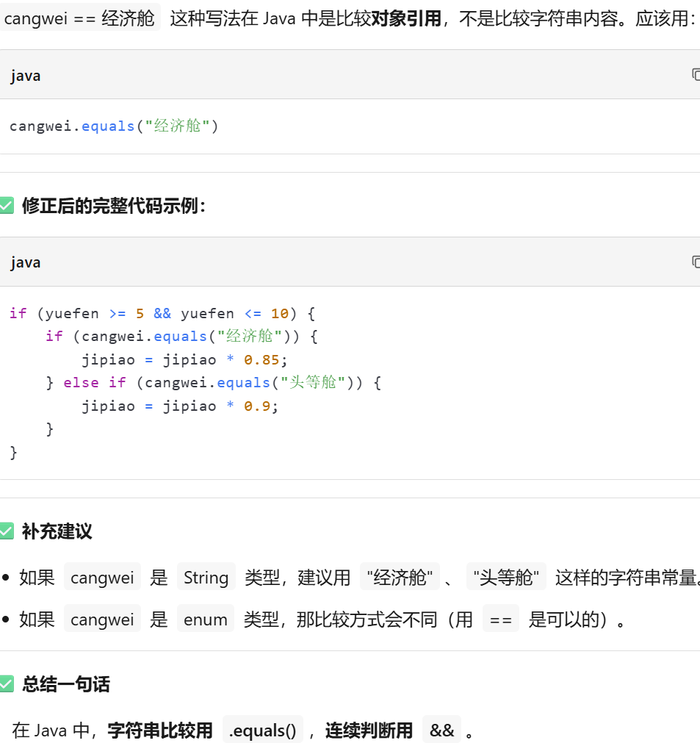Click the "经济舱" string constant chip
Viewport: 700px width, 743px height.
[400, 578]
